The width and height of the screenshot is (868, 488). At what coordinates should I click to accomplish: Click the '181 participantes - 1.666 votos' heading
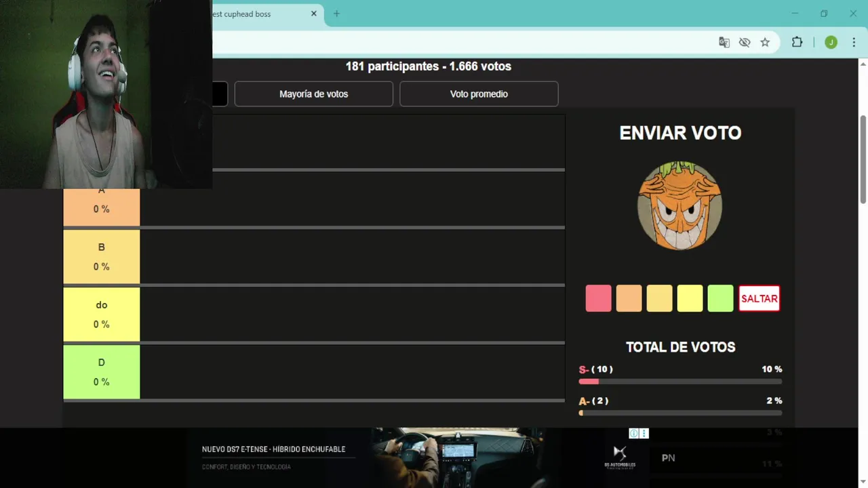(x=429, y=66)
